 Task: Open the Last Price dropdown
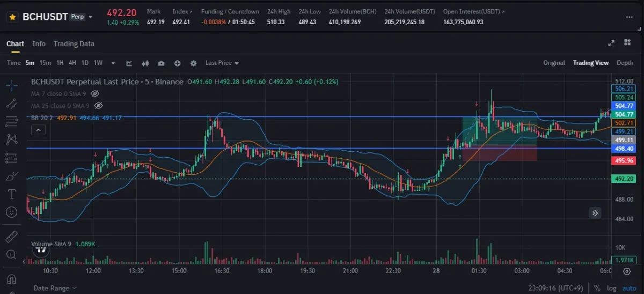pos(222,63)
